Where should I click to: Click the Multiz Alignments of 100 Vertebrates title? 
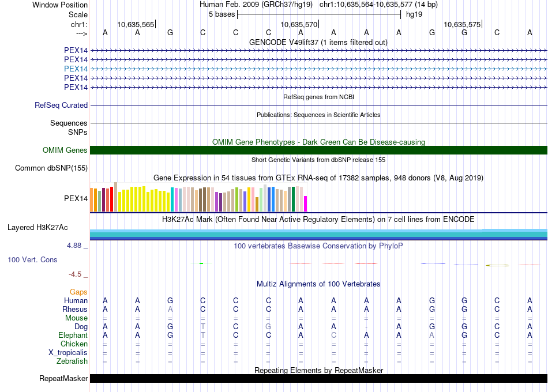318,284
